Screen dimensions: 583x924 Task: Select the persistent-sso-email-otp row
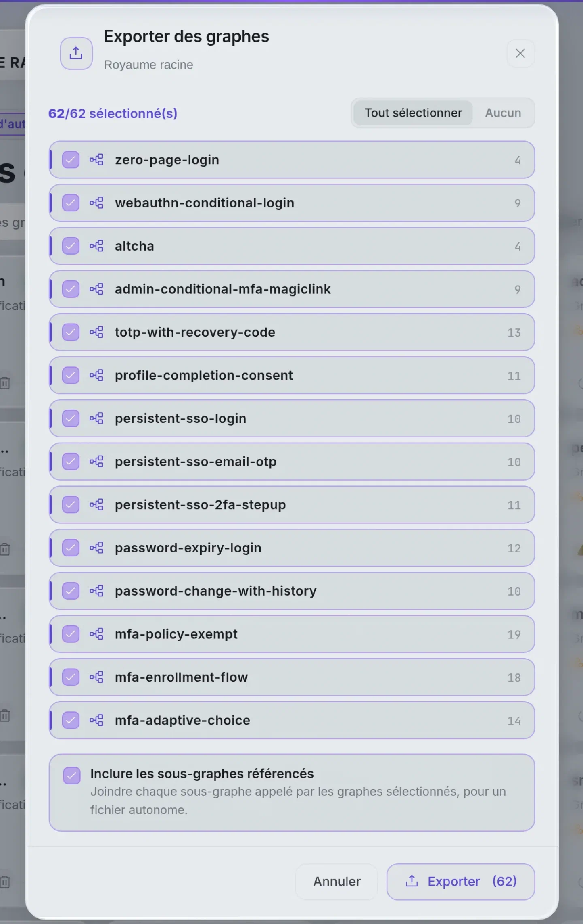[x=292, y=462]
